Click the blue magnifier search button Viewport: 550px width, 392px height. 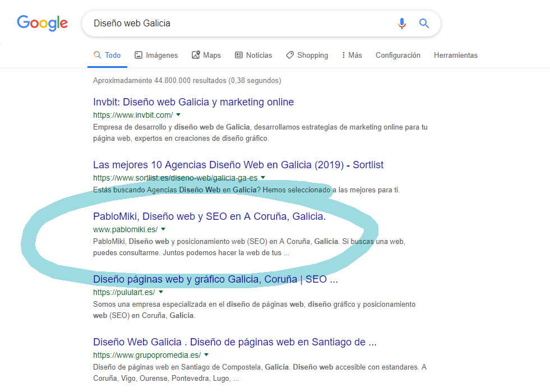424,24
